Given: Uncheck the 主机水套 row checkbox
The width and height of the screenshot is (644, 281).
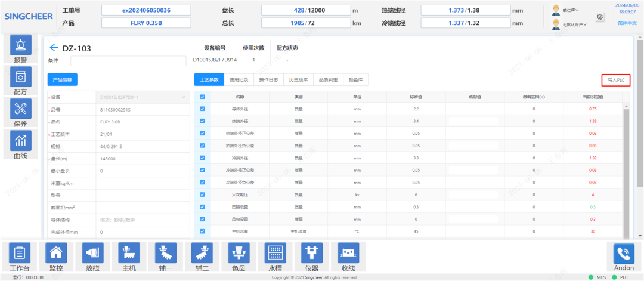Looking at the screenshot, I should pos(202,231).
